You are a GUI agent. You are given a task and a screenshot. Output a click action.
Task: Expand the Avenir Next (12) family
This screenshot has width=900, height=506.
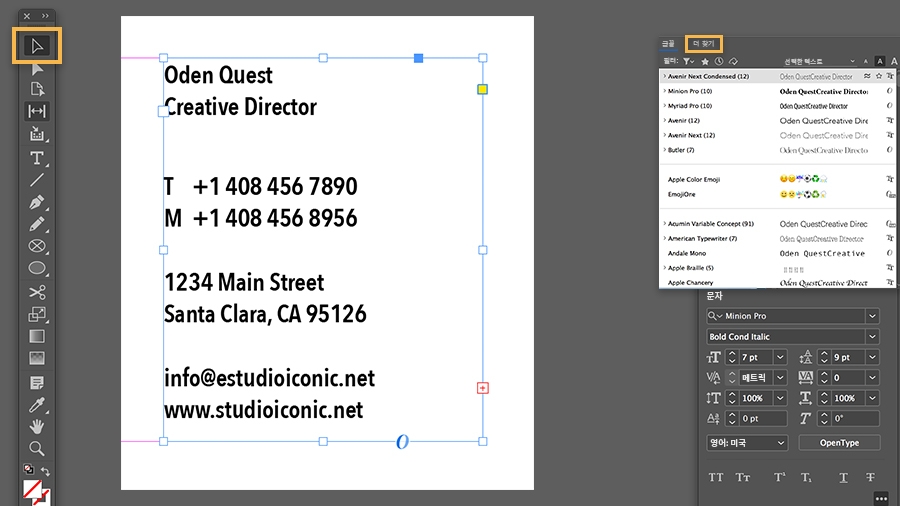tap(665, 135)
